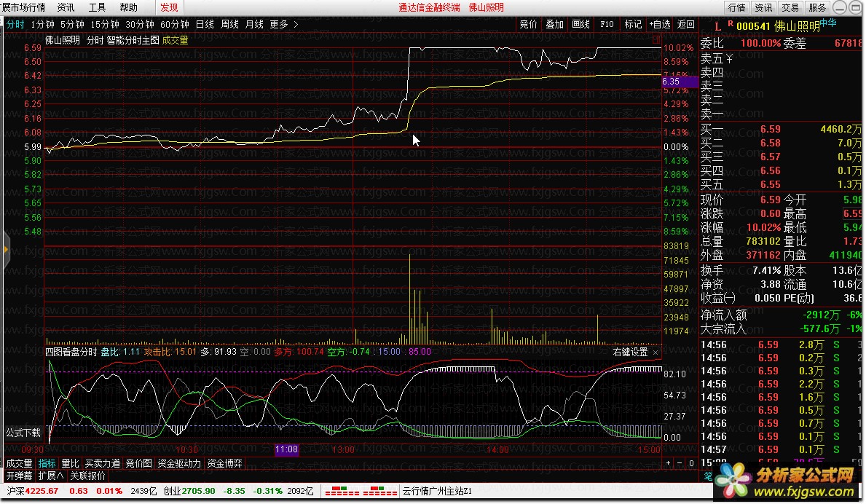
Task: Expand the 更多 periods dropdown
Action: pos(284,24)
